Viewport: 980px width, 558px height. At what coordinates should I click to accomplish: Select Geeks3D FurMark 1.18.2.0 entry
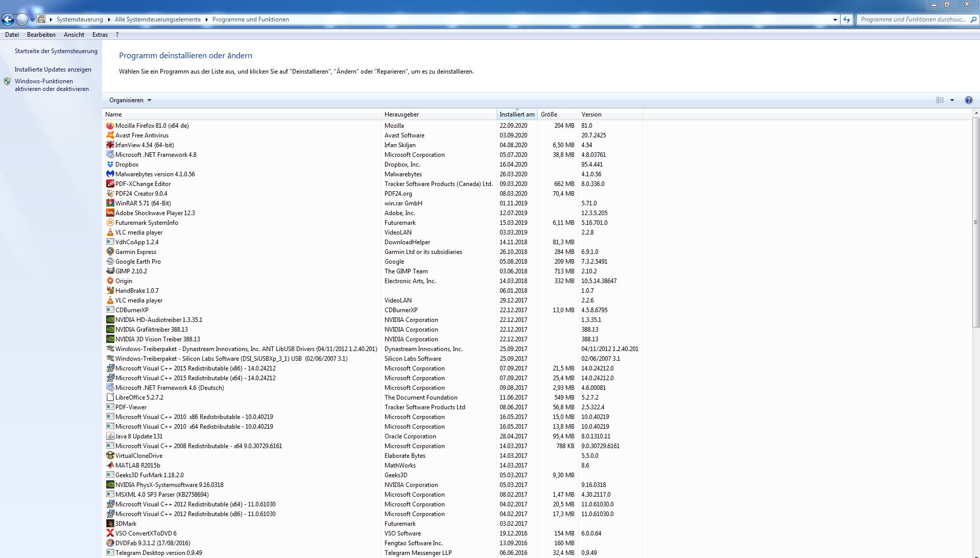(x=373, y=475)
